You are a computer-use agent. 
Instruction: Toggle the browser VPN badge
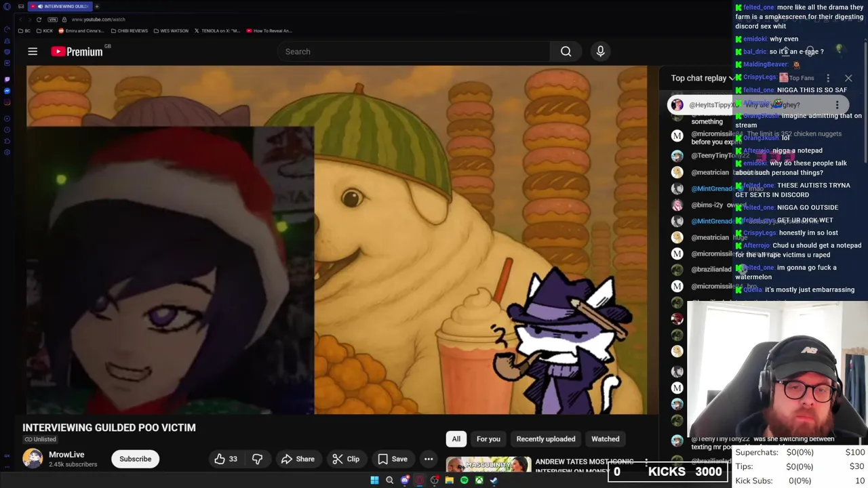point(54,20)
